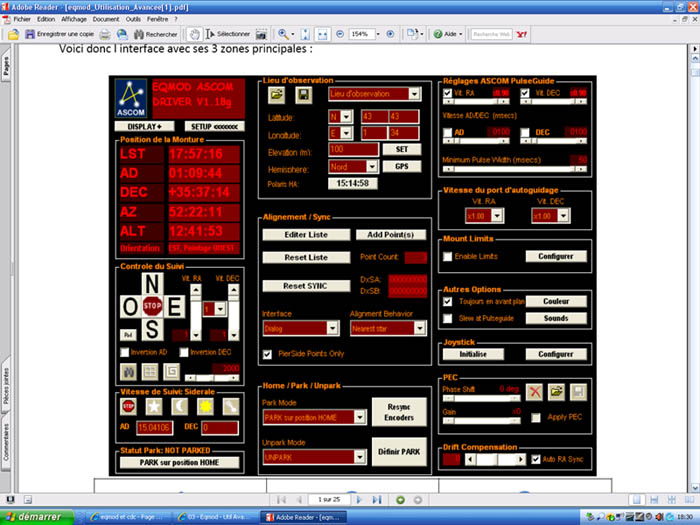The height and width of the screenshot is (525, 700).
Task: Click the ASCOM logo icon
Action: click(131, 99)
